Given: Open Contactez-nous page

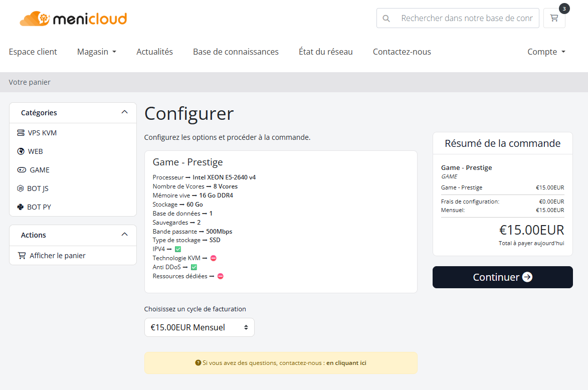Looking at the screenshot, I should 402,52.
